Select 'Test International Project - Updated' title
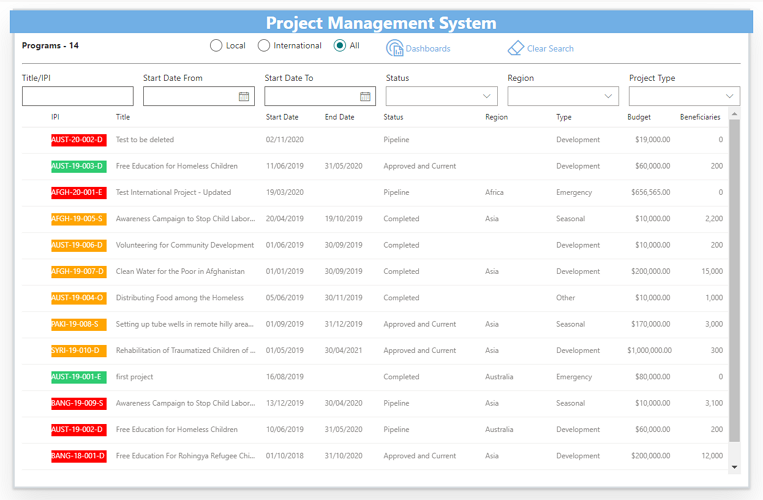763x500 pixels. tap(173, 192)
